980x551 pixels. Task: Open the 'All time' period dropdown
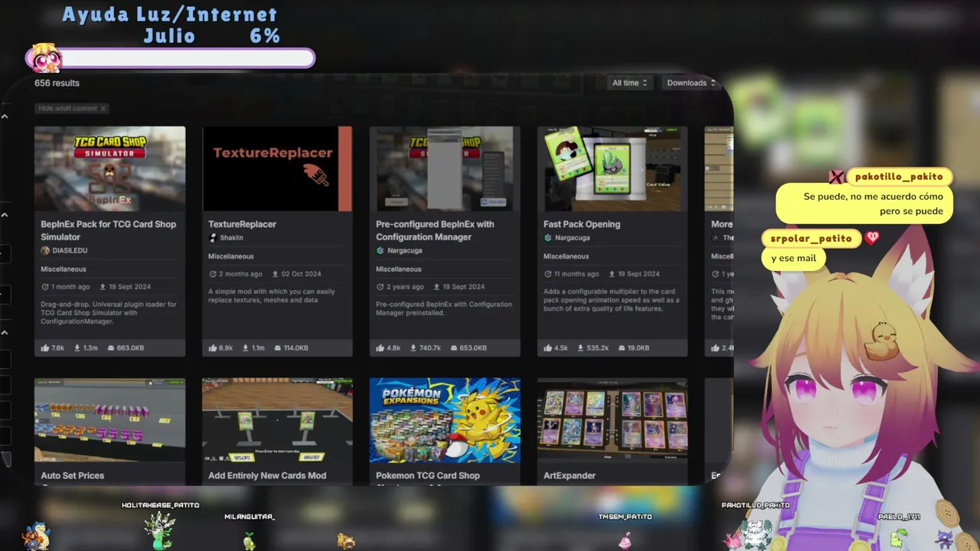click(629, 83)
